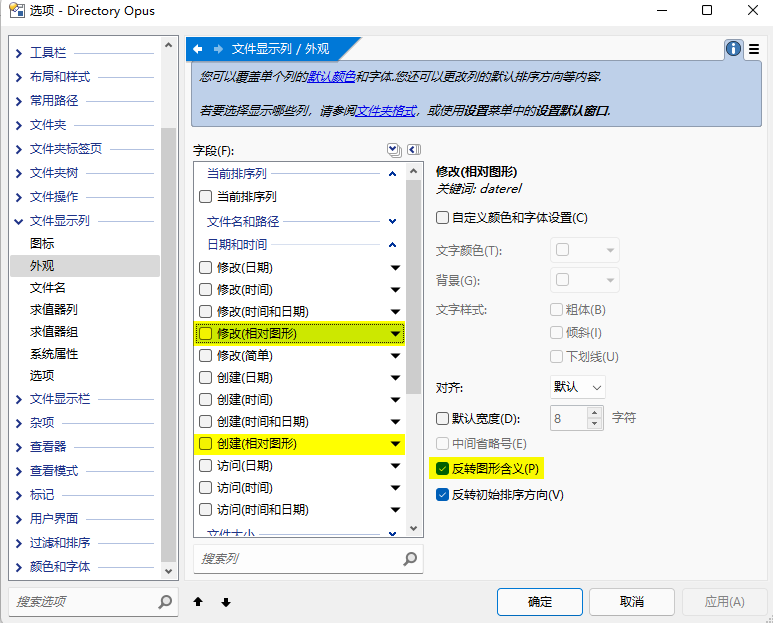The image size is (773, 623).
Task: Expand the 颜色和字体 category
Action: click(x=19, y=567)
